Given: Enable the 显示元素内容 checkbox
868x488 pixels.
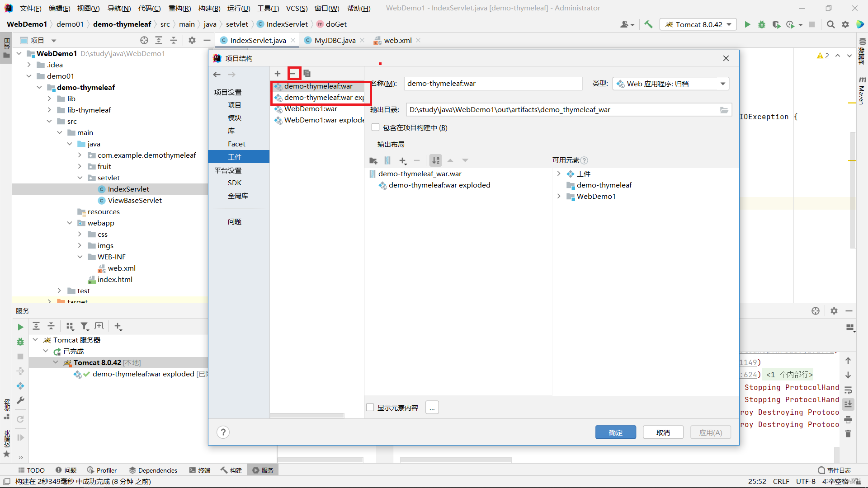Looking at the screenshot, I should tap(370, 407).
